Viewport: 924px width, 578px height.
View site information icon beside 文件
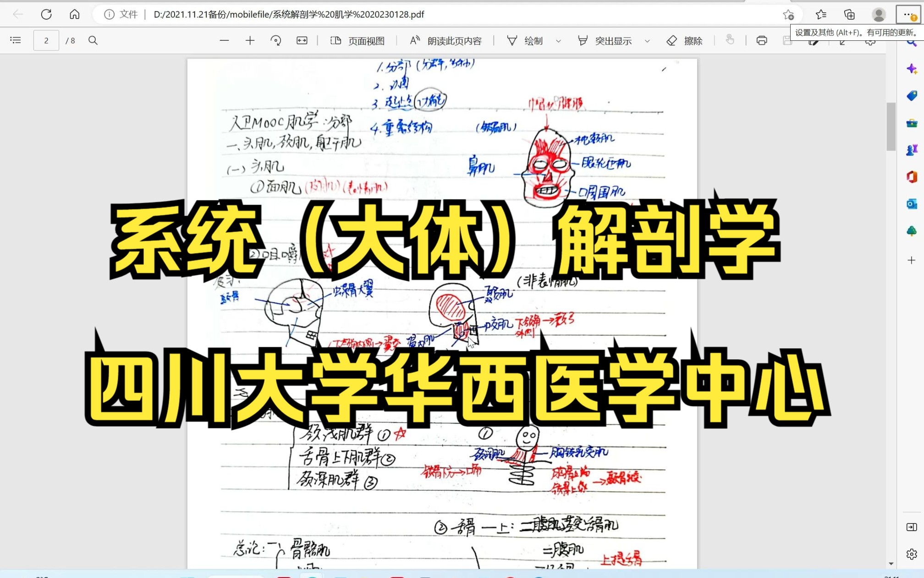click(x=109, y=14)
